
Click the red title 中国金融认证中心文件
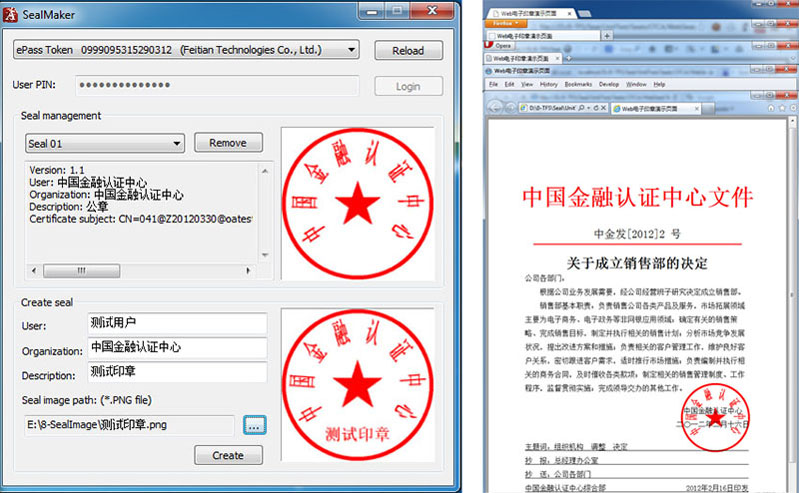pos(637,197)
